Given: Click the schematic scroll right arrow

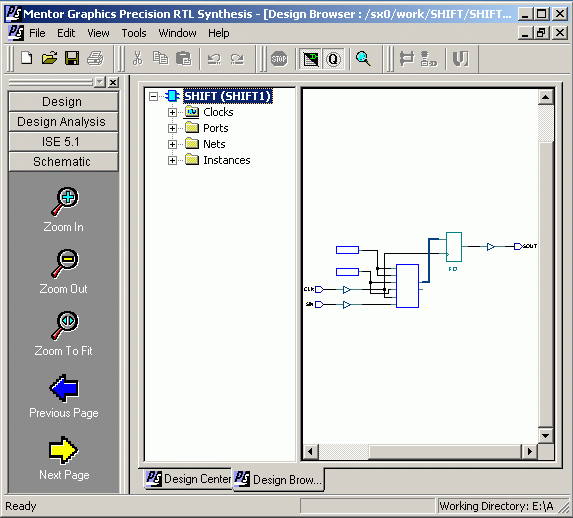Looking at the screenshot, I should 529,451.
